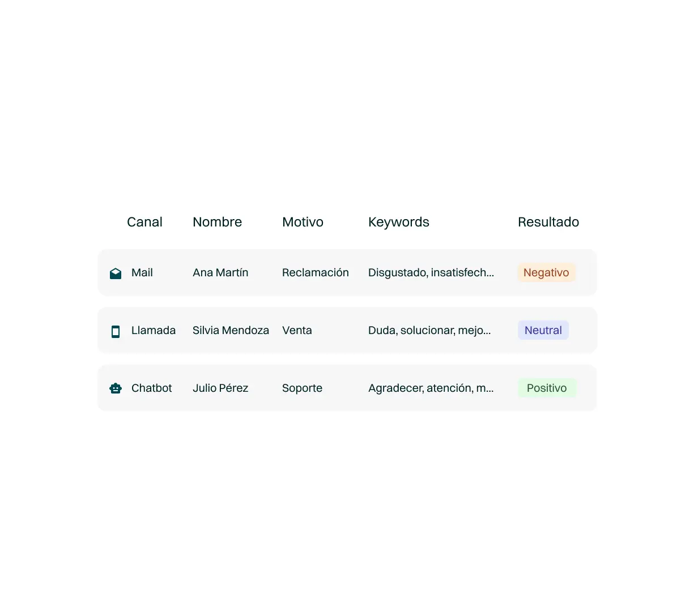Click the orange Negativo highlight swatch
This screenshot has width=698, height=616.
(x=546, y=272)
